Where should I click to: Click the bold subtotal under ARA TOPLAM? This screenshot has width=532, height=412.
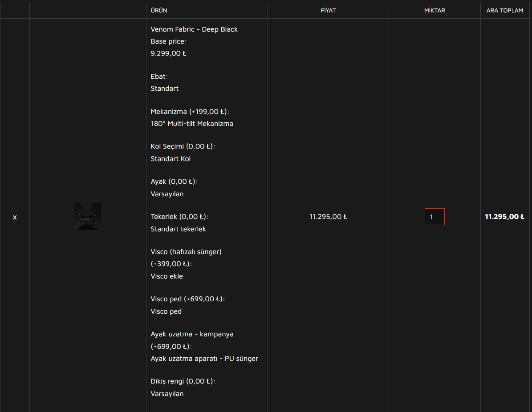504,217
